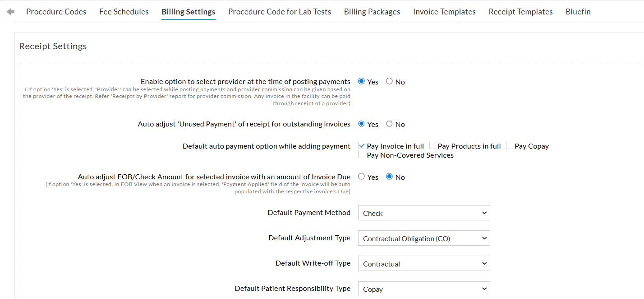The width and height of the screenshot is (644, 299).
Task: Click the back arrow icon
Action: (10, 11)
